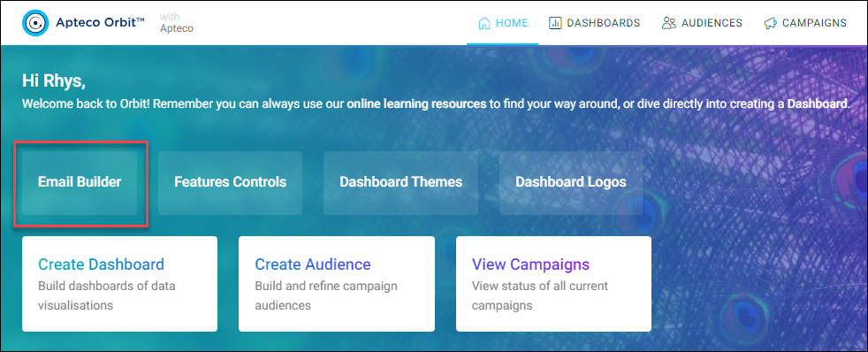Open the Dashboard Logos tile

point(571,183)
